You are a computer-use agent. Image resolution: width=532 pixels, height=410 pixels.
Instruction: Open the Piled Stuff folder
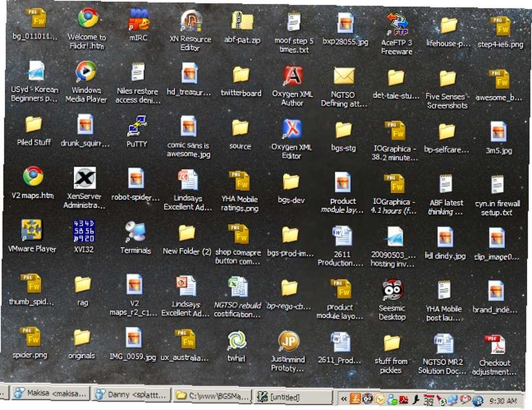[x=34, y=124]
